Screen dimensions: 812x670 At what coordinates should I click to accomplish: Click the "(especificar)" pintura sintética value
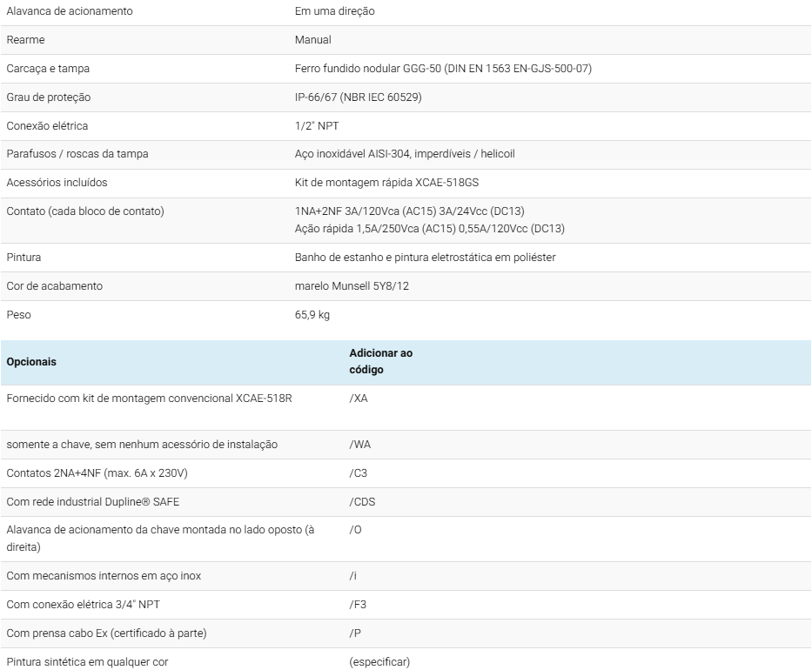tap(379, 662)
